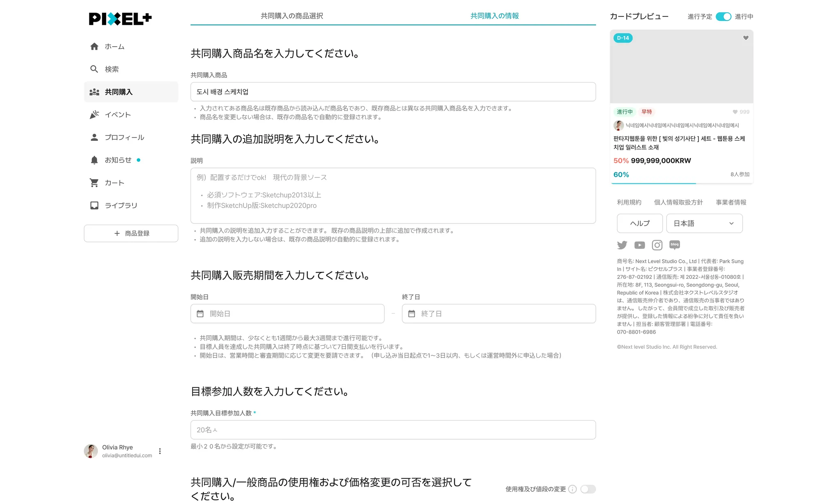Click the ヘルプ button
This screenshot has height=504, width=839.
click(x=639, y=224)
